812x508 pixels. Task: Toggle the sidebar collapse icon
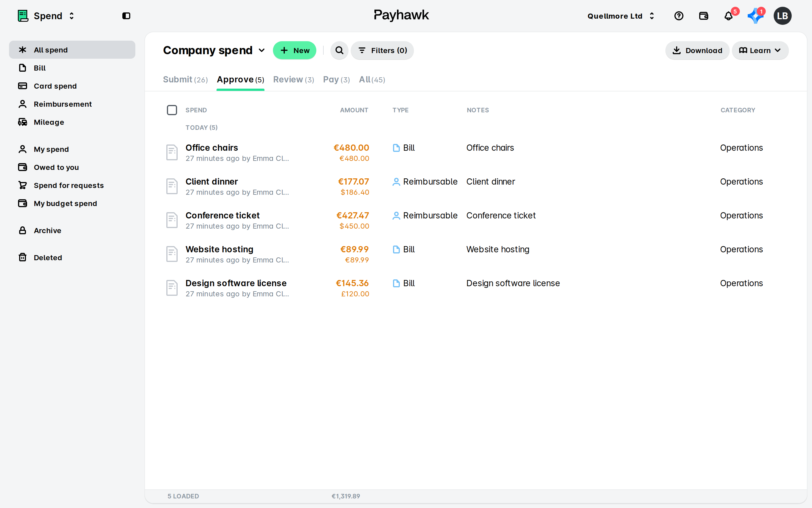[126, 16]
